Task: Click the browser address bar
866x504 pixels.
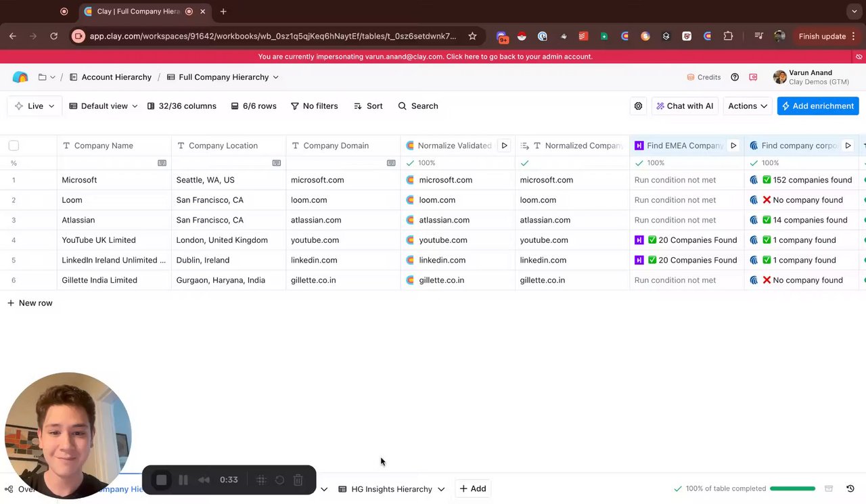Action: [x=273, y=36]
